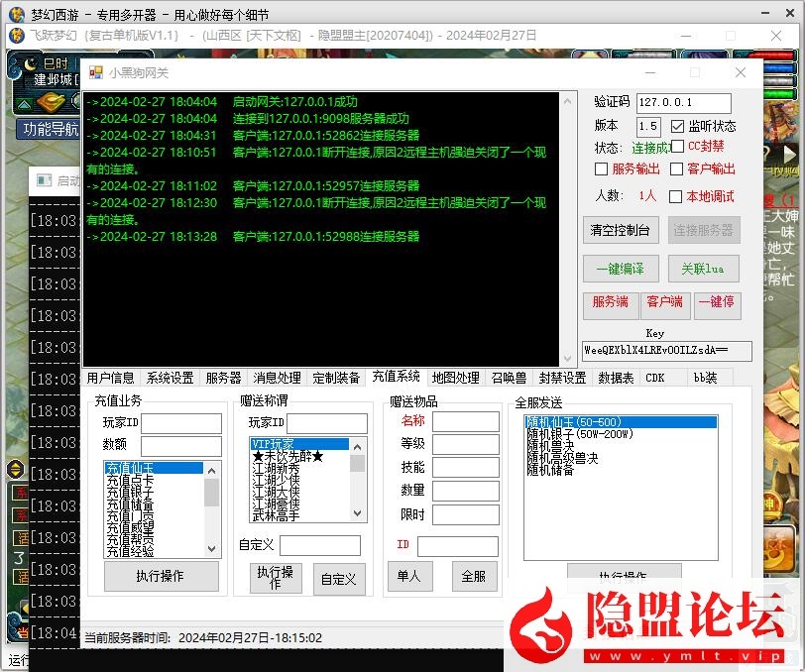Click the 一键停 button
805x672 pixels.
click(717, 306)
